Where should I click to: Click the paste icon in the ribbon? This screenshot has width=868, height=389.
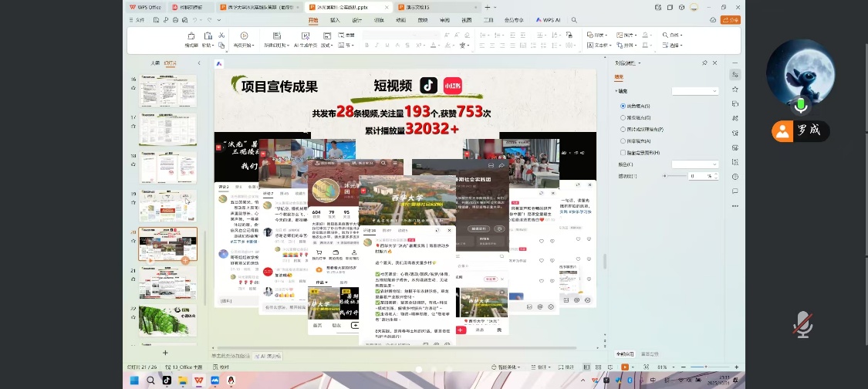click(207, 36)
